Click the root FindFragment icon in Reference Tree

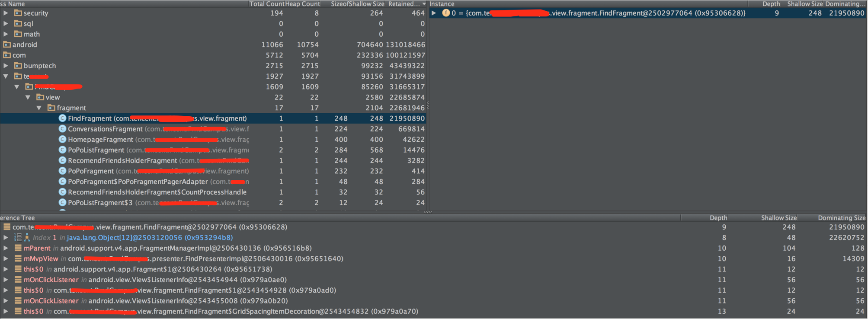[7, 227]
